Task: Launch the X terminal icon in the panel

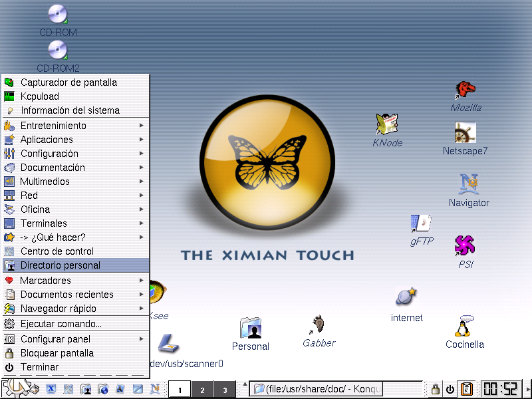Action: coord(51,388)
